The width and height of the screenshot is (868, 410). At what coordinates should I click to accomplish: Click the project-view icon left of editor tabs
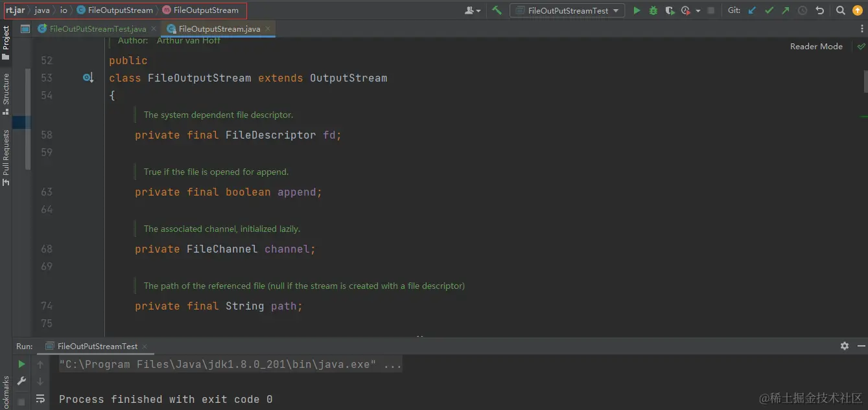pyautogui.click(x=25, y=28)
